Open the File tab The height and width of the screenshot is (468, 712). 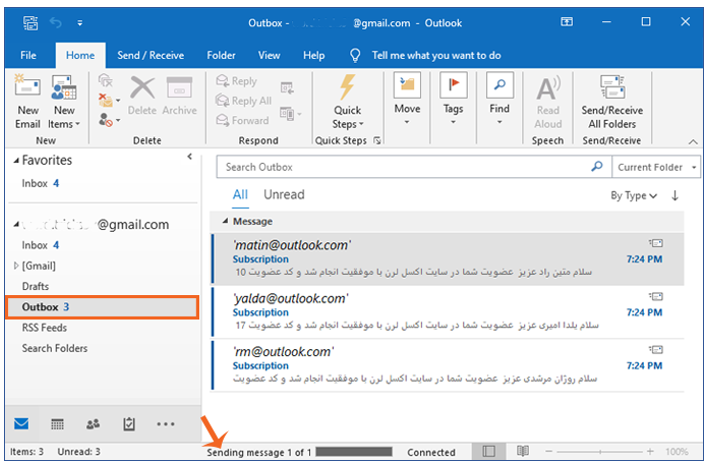(28, 55)
